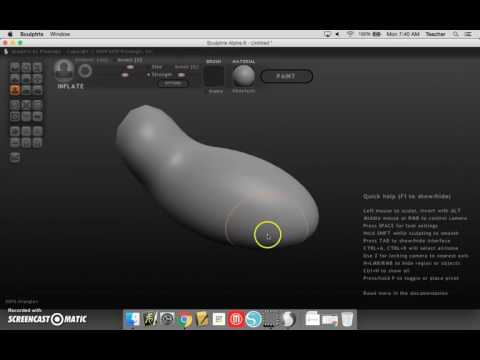Activate the Mask tool
The height and width of the screenshot is (360, 480).
point(15,116)
